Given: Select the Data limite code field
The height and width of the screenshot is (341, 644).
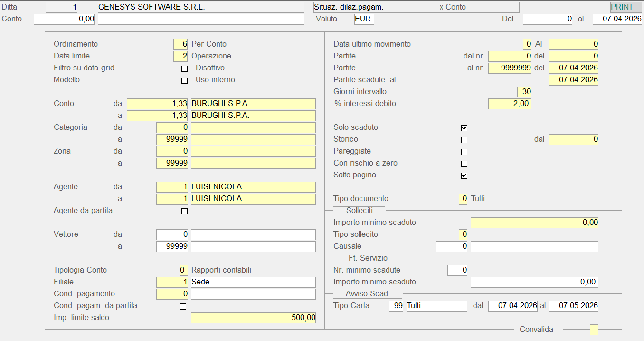Looking at the screenshot, I should tap(181, 56).
